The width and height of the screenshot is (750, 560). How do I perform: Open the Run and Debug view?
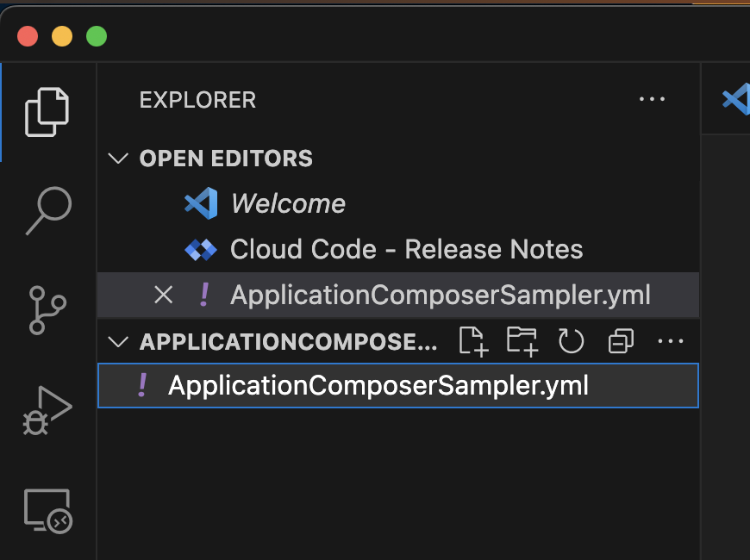47,411
